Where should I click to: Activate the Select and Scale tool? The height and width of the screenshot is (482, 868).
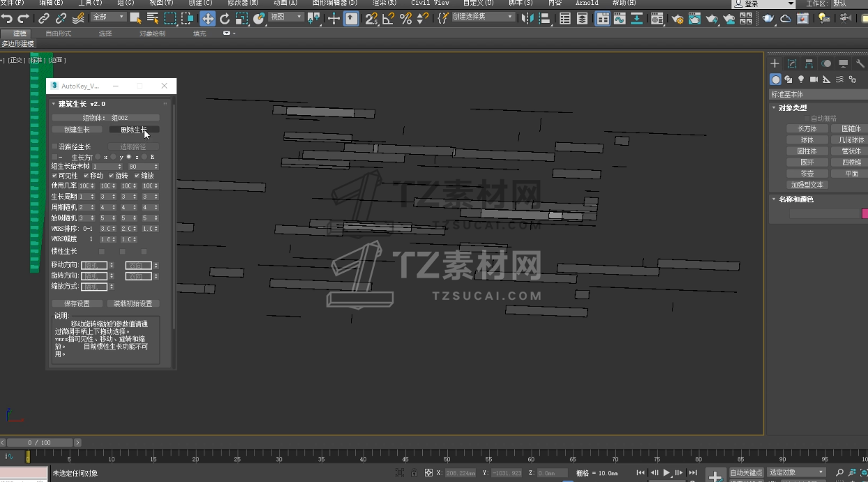point(241,18)
